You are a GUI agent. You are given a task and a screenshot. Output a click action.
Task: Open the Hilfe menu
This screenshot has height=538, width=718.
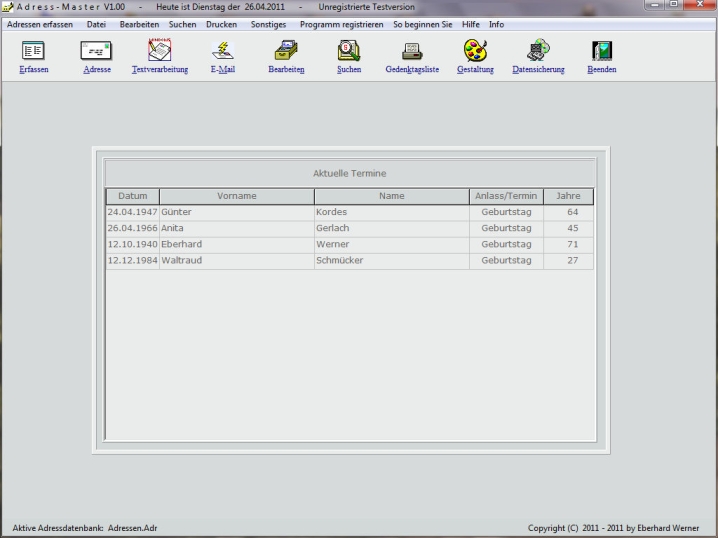(470, 24)
